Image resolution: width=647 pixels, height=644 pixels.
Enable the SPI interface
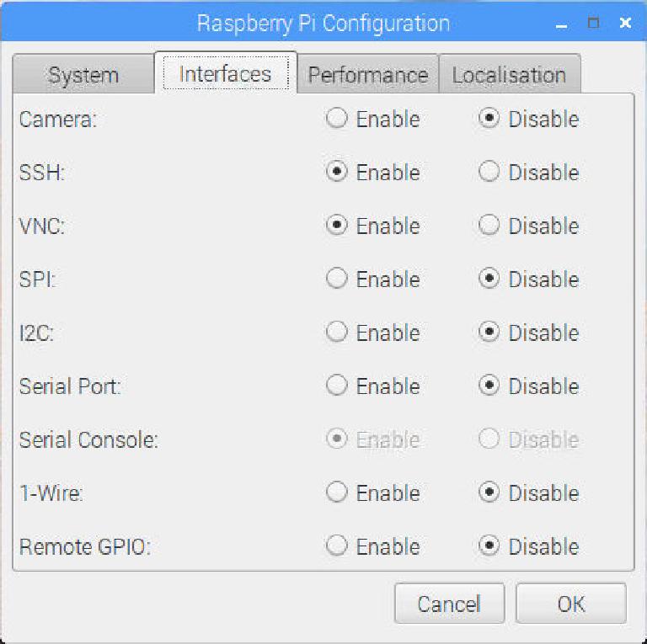click(337, 279)
